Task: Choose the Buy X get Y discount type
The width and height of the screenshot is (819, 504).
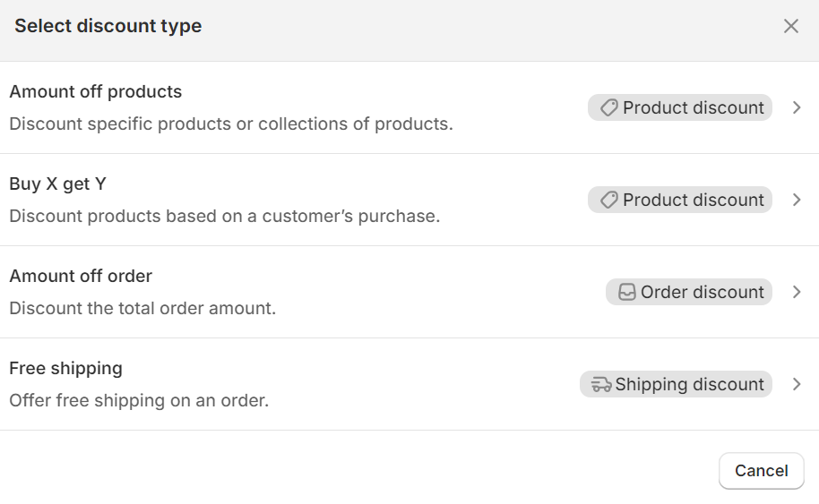Action: point(57,184)
